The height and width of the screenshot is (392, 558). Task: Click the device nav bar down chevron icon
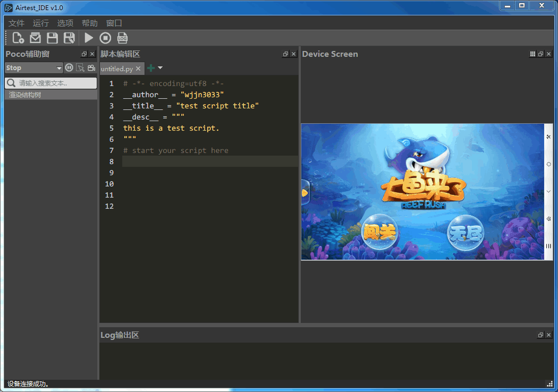[548, 191]
